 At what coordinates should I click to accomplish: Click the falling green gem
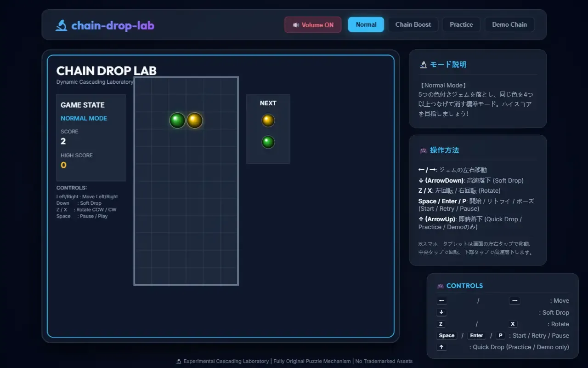[x=177, y=121]
